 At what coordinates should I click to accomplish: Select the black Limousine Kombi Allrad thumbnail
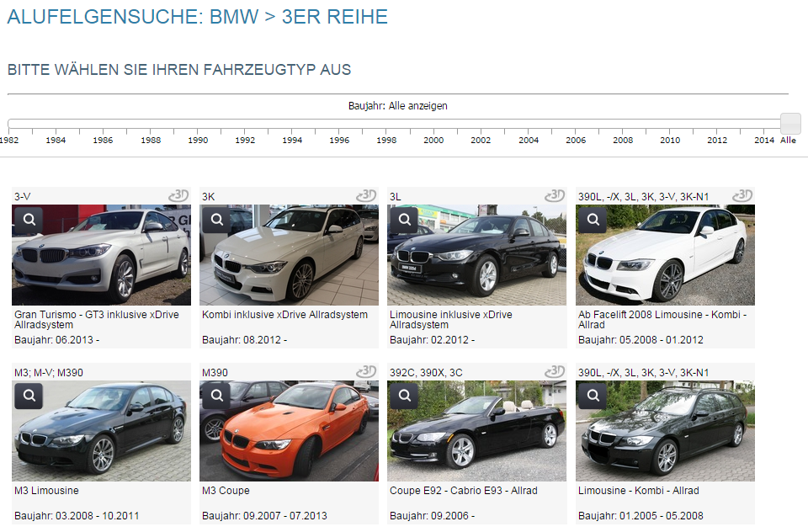(665, 433)
